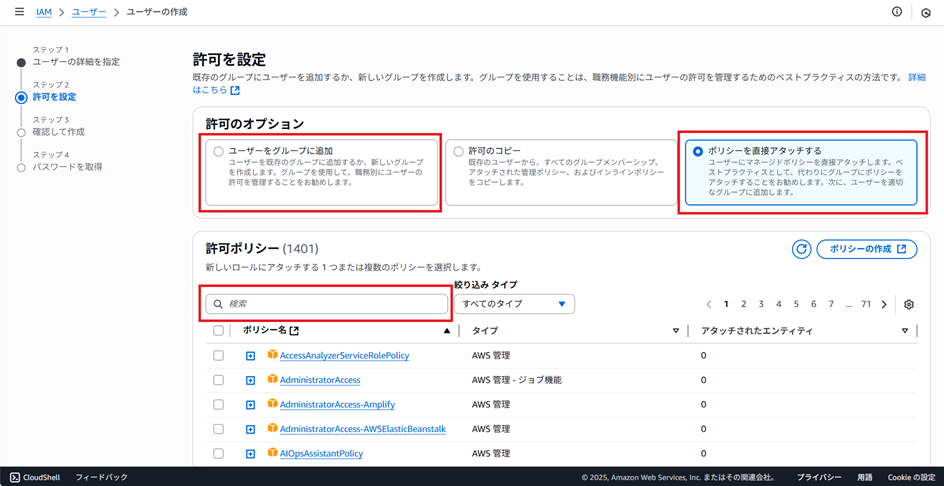Viewport: 944px width, 486px height.
Task: Click the info icon in top bar
Action: click(897, 12)
